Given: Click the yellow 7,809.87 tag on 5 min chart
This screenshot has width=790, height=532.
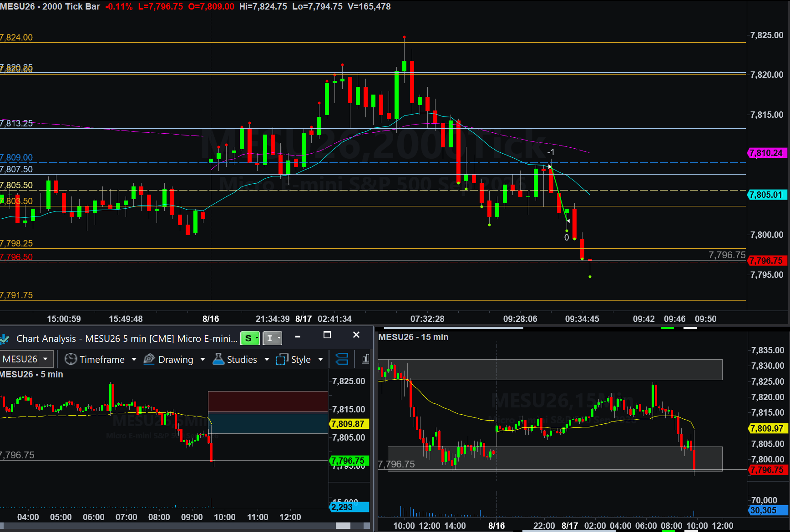Looking at the screenshot, I should click(x=349, y=424).
